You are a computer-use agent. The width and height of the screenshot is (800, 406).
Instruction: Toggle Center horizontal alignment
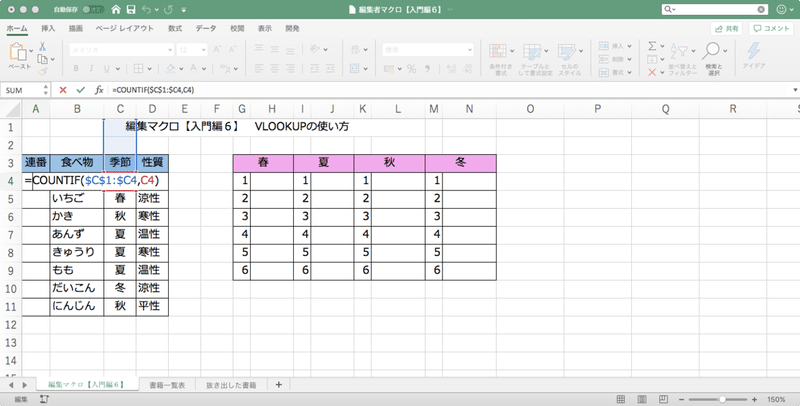pyautogui.click(x=274, y=68)
